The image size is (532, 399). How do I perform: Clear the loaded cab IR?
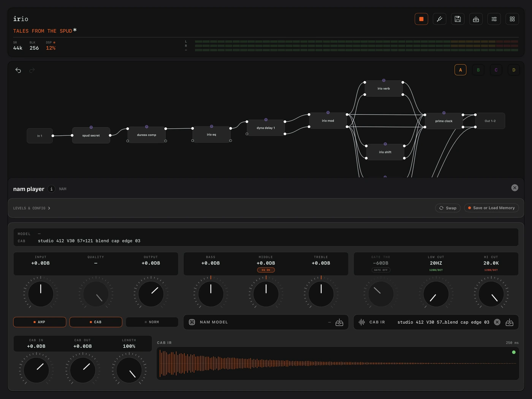[x=497, y=322]
